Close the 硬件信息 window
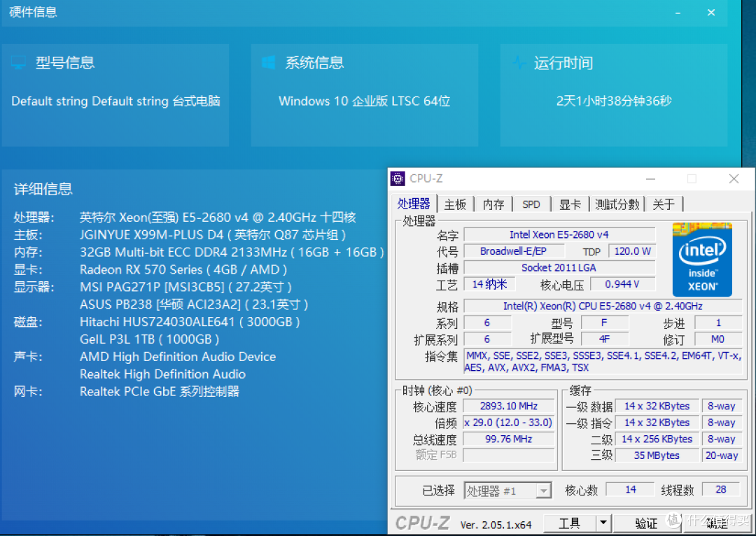756x536 pixels. tap(711, 13)
